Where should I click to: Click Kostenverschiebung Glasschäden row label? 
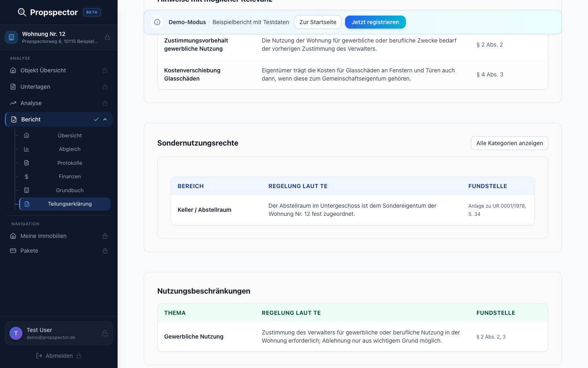[192, 74]
